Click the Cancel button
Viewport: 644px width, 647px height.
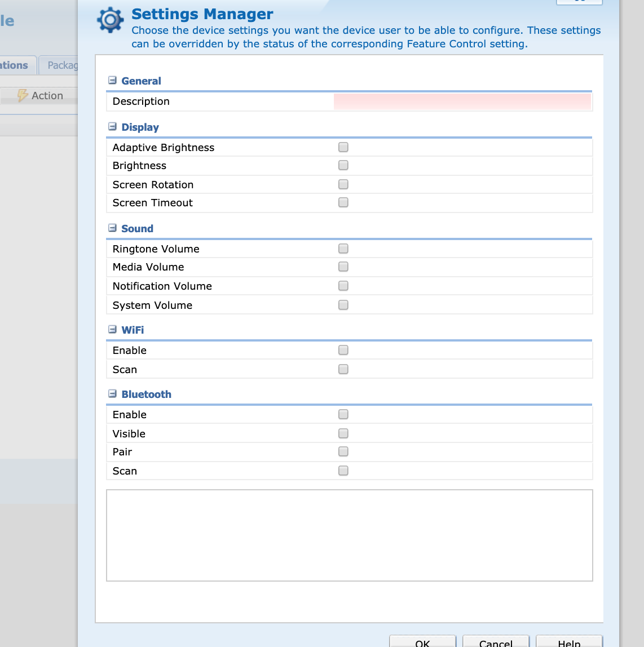click(496, 641)
